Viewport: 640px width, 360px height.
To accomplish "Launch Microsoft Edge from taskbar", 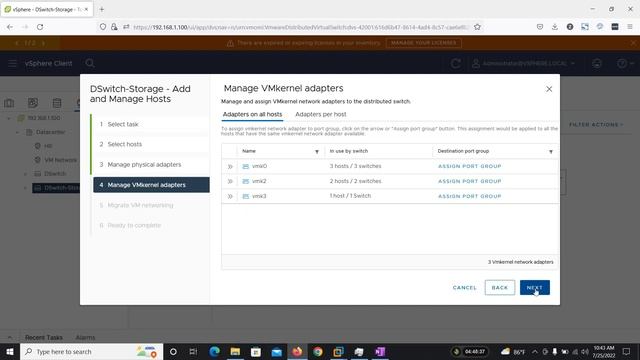I will click(x=214, y=351).
